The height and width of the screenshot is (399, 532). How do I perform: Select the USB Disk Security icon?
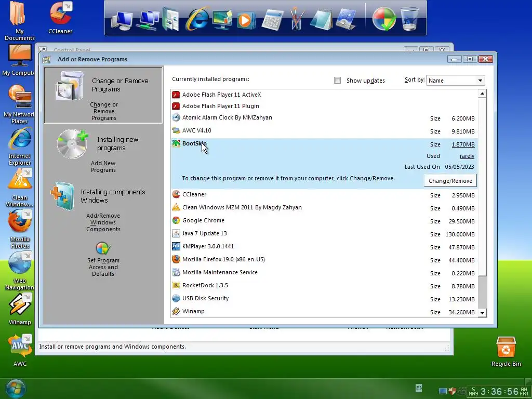click(x=176, y=298)
